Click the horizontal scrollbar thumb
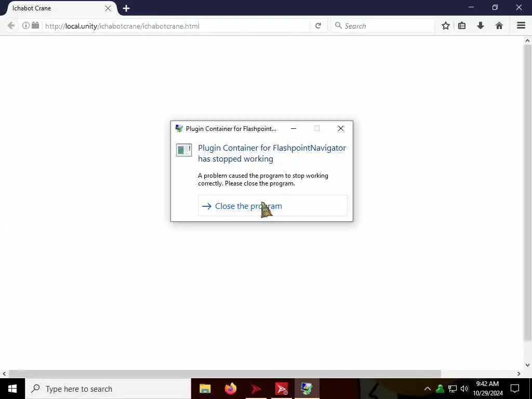Screen dimensions: 532x399 [224, 374]
